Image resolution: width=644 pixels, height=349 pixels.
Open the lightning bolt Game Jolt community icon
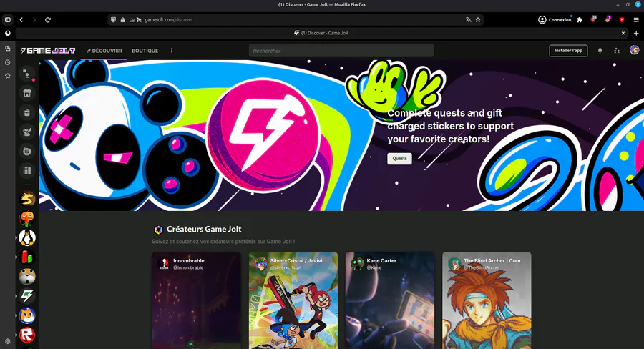click(x=27, y=296)
